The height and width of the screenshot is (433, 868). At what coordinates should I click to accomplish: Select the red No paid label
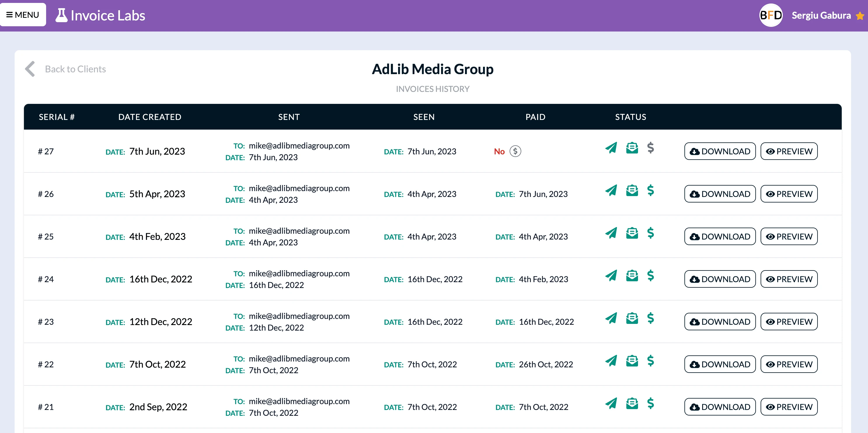[499, 151]
